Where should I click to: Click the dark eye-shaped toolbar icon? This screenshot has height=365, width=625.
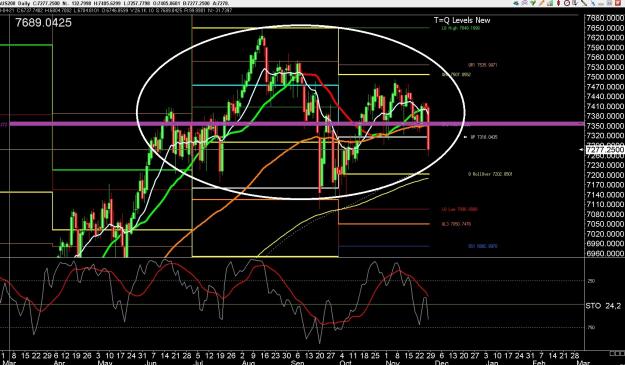pos(516,3)
